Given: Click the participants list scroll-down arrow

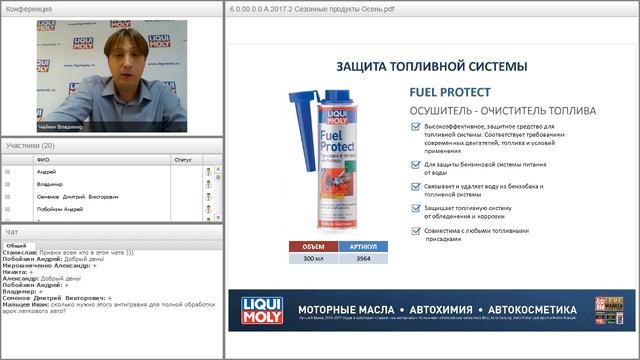Looking at the screenshot, I should pyautogui.click(x=218, y=218).
